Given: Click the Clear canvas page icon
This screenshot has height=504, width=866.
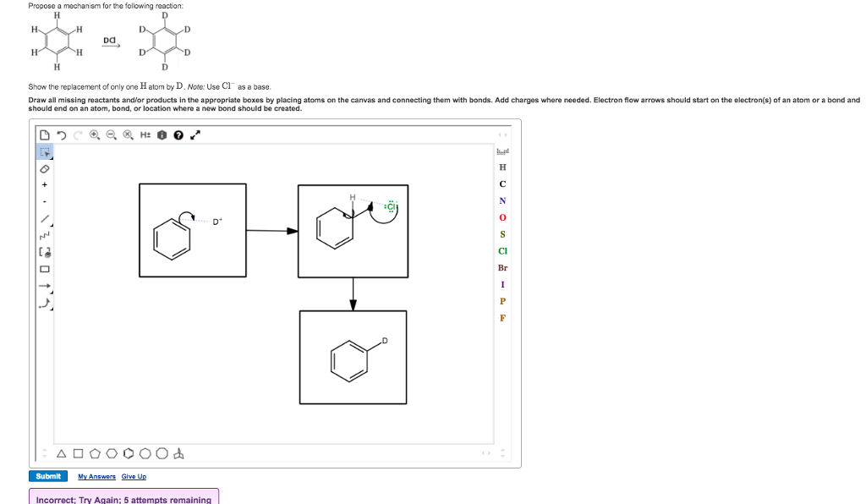Looking at the screenshot, I should click(x=44, y=134).
